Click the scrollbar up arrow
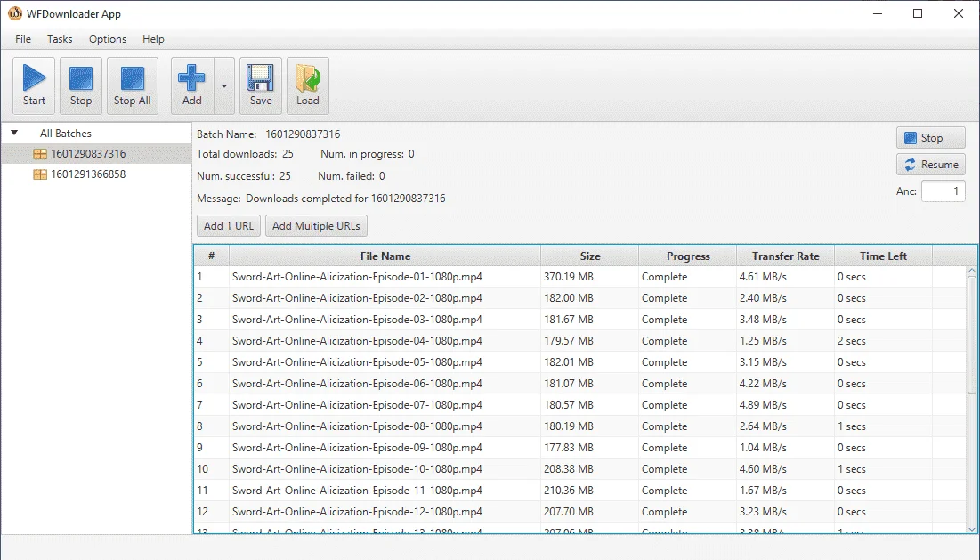980x560 pixels. pos(971,271)
